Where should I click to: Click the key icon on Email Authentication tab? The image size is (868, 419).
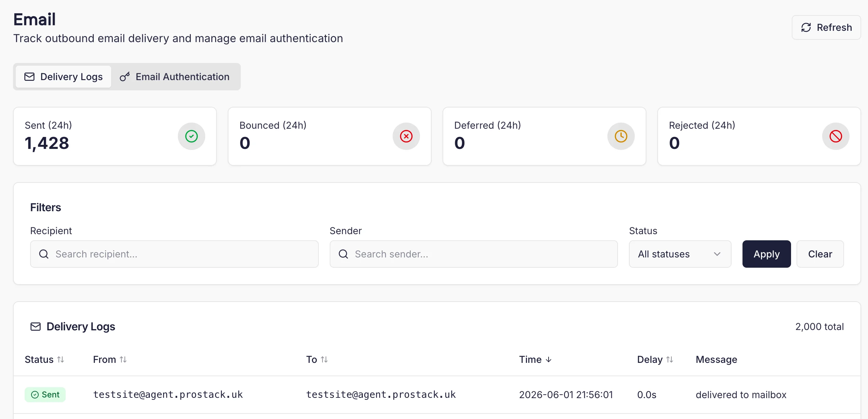[x=124, y=77]
